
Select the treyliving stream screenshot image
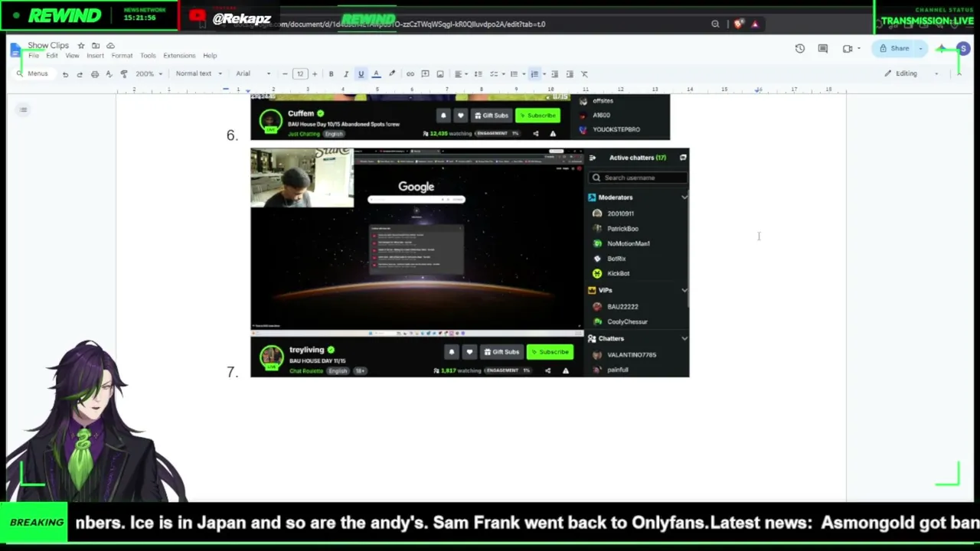(x=470, y=262)
